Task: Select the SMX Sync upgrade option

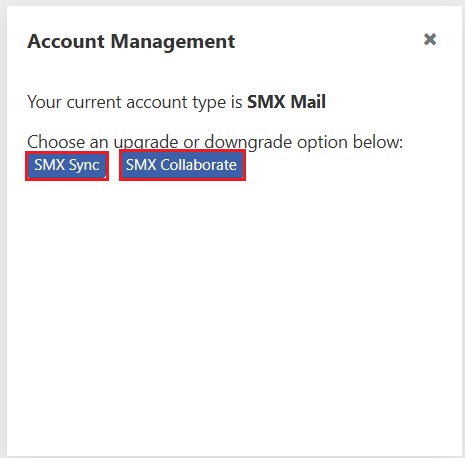Action: click(x=67, y=166)
